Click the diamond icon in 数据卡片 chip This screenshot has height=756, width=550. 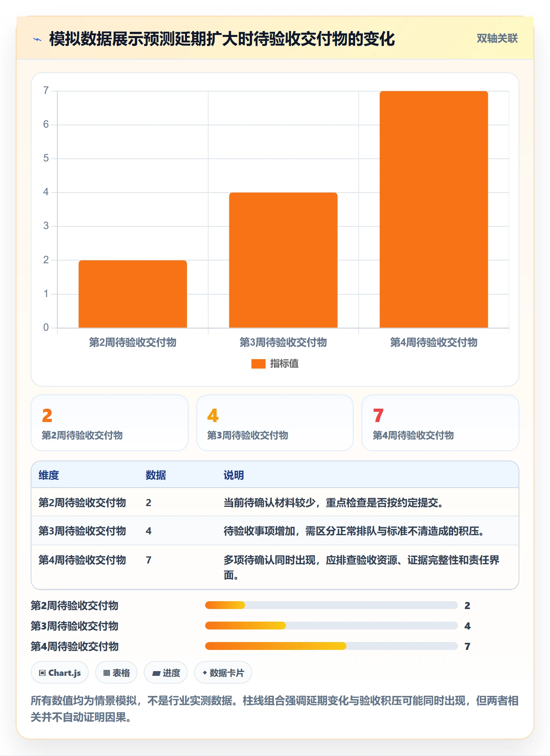coord(205,673)
